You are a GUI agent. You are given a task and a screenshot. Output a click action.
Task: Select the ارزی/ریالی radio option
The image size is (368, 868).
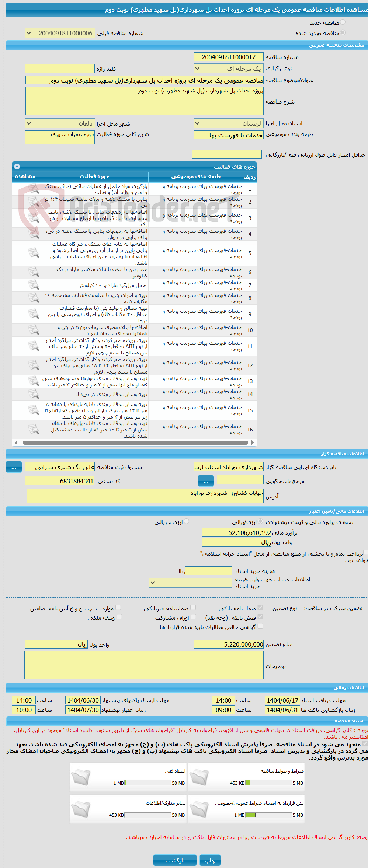[261, 521]
